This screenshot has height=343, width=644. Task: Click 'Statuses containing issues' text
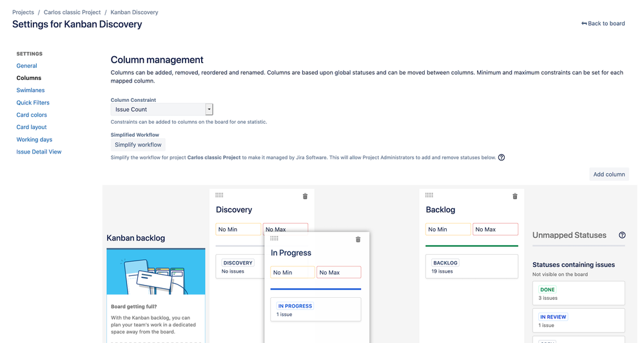pyautogui.click(x=573, y=264)
